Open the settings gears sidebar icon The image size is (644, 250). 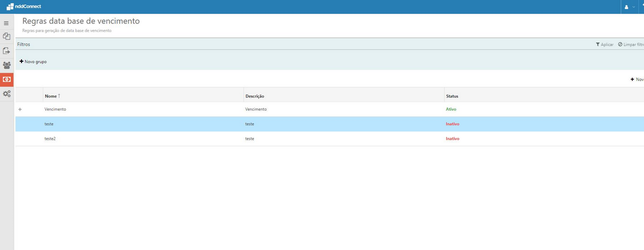(x=6, y=94)
